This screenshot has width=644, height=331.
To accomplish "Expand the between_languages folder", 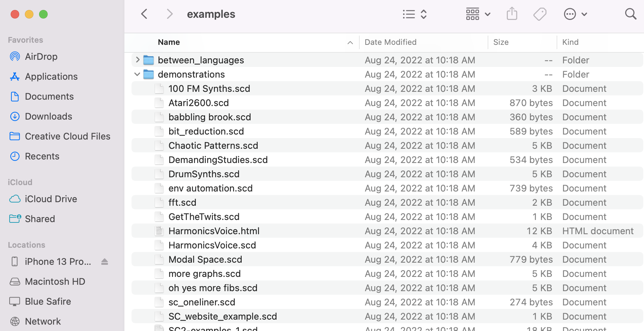I will coord(138,60).
